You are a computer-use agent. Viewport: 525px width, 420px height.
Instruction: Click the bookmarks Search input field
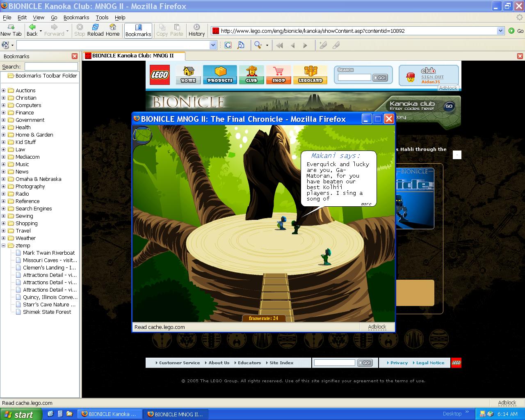pyautogui.click(x=51, y=66)
